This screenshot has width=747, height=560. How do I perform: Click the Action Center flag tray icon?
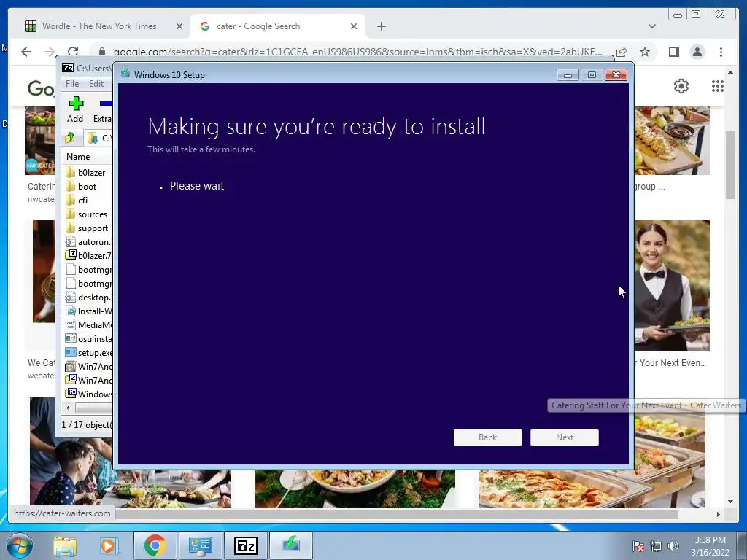(x=638, y=545)
